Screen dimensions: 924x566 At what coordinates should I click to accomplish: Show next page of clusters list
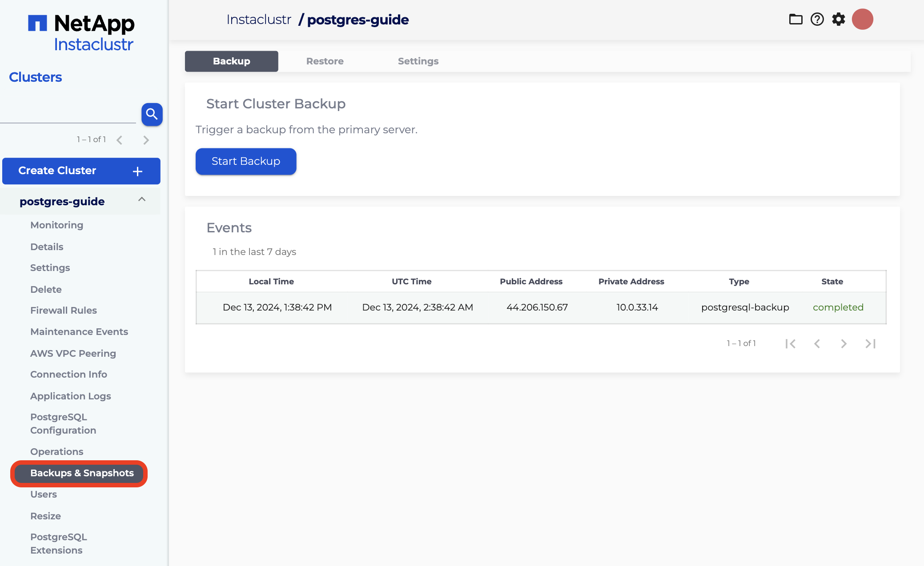click(x=146, y=140)
